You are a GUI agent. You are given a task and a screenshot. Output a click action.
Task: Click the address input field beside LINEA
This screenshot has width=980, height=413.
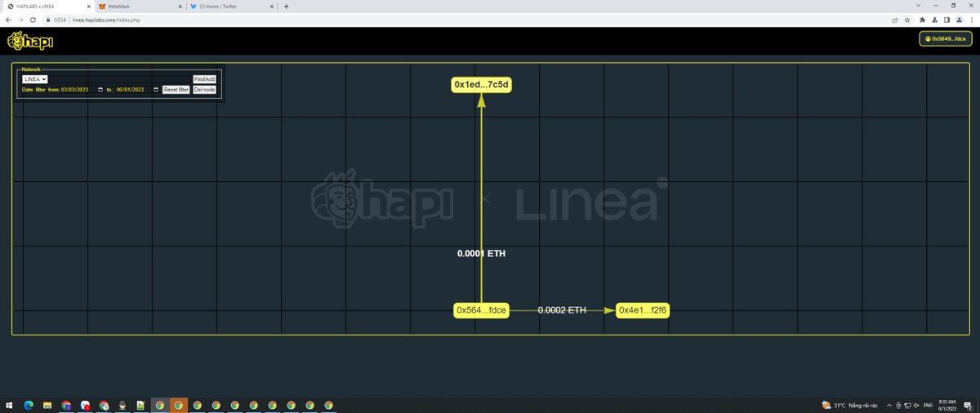[x=120, y=78]
